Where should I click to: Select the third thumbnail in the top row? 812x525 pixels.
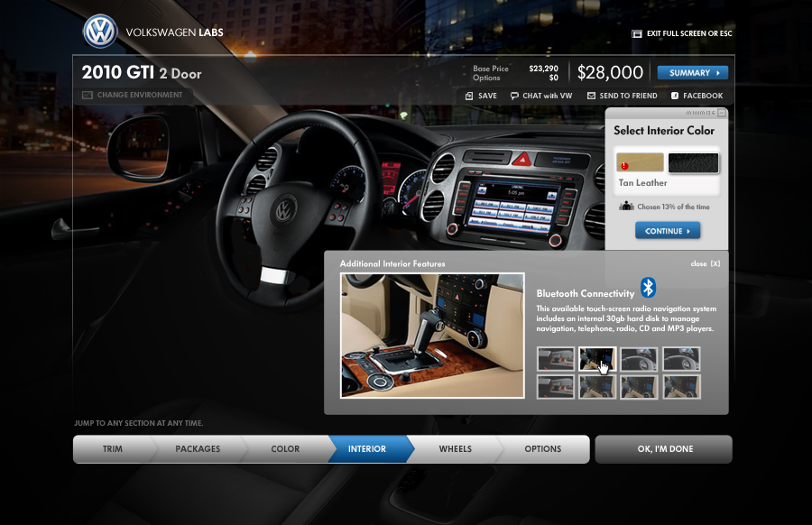(639, 359)
